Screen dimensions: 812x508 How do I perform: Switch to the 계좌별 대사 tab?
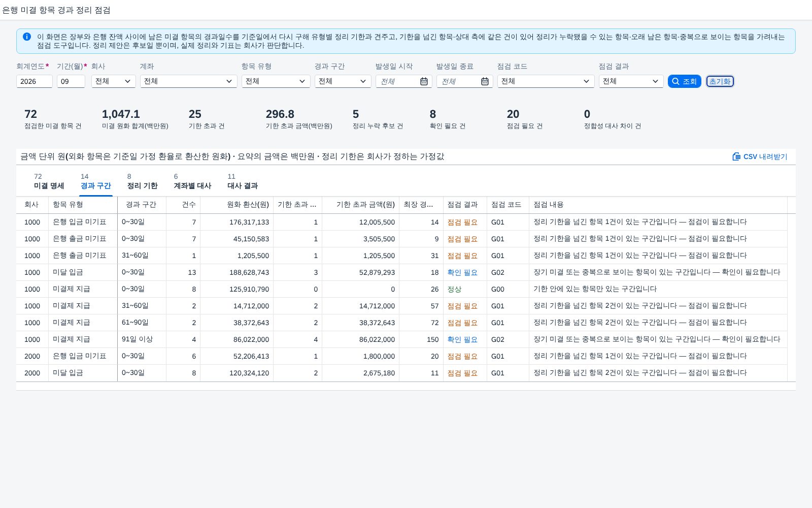pyautogui.click(x=192, y=181)
